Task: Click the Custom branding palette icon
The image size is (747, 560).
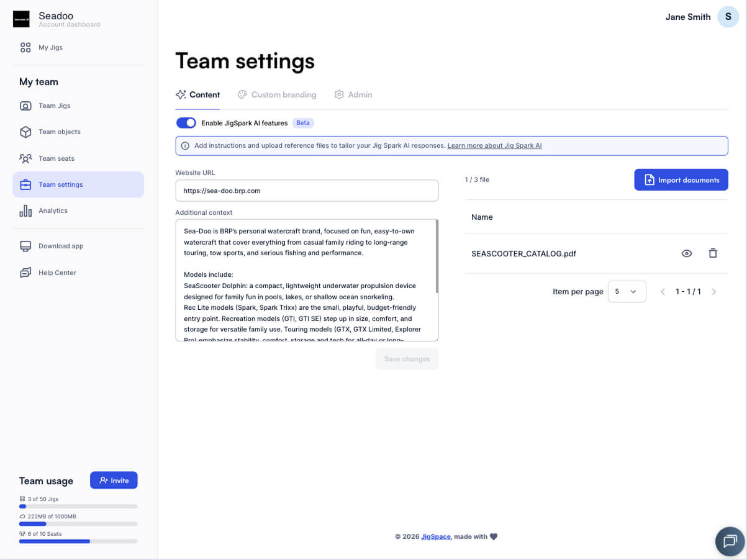Action: pos(242,95)
